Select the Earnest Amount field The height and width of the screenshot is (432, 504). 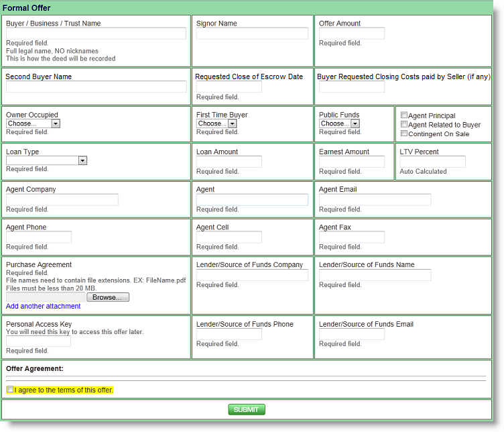pos(352,162)
